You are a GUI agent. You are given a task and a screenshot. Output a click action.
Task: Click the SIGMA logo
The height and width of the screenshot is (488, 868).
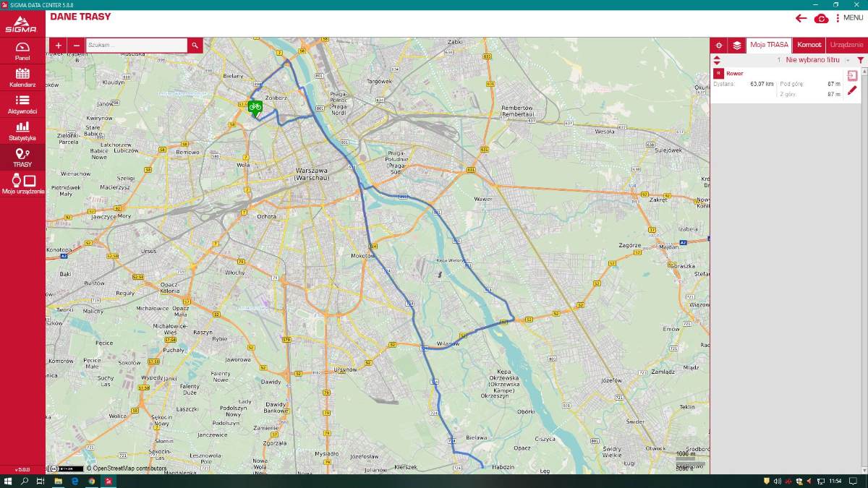pos(21,23)
